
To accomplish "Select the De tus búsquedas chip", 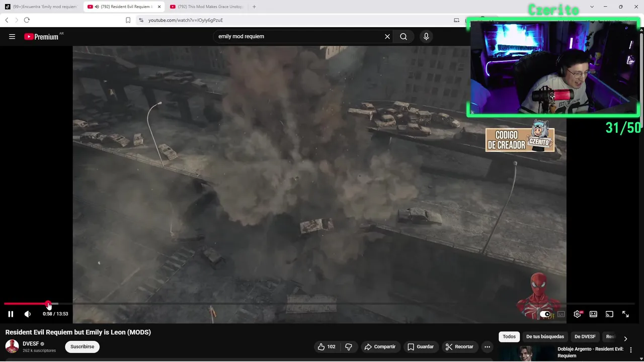I will [x=545, y=337].
